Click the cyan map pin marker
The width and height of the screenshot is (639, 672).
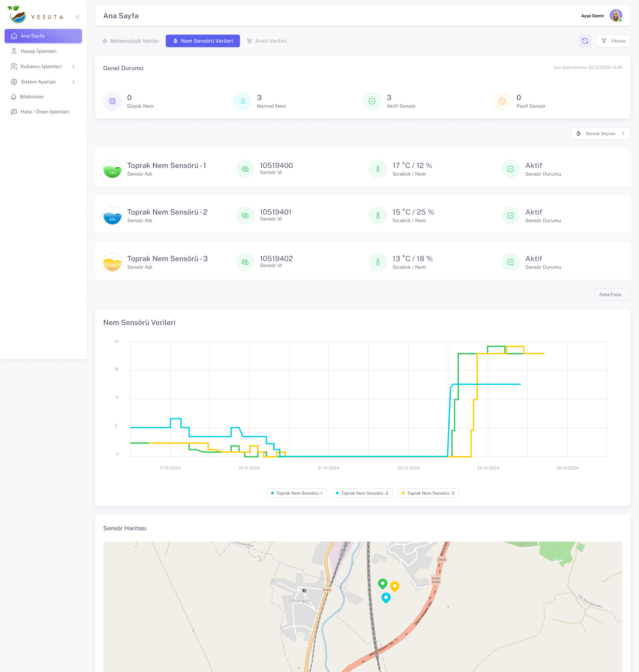(x=386, y=597)
